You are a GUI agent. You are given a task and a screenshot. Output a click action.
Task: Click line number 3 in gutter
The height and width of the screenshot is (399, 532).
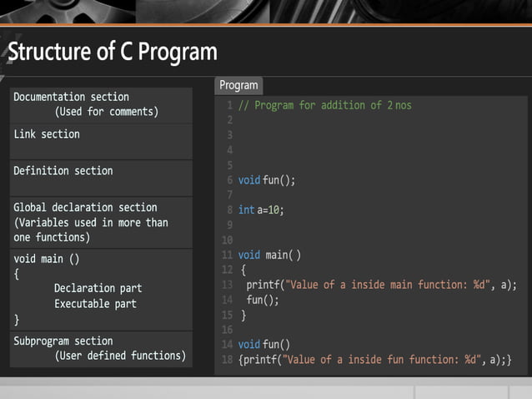[229, 135]
